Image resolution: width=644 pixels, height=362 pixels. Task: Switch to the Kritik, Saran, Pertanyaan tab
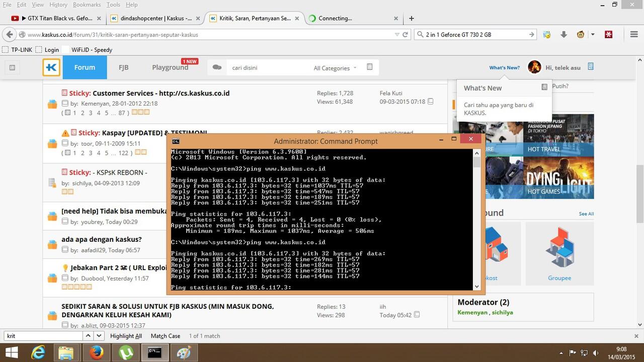(254, 18)
